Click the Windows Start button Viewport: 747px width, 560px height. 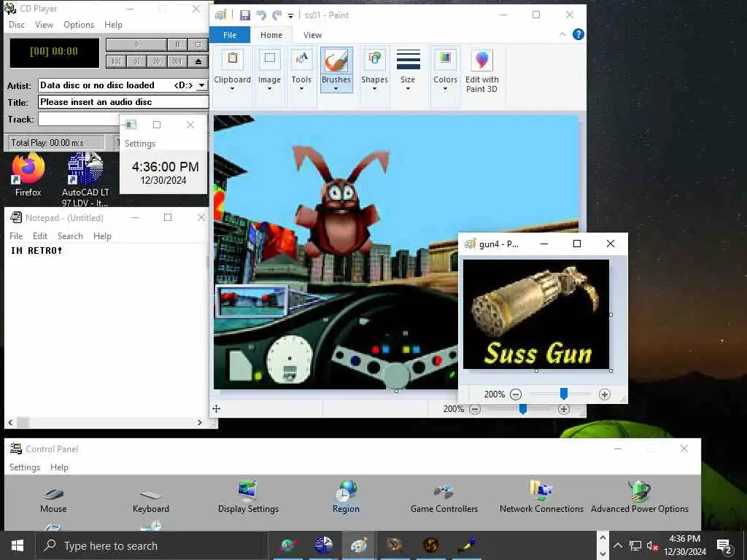pyautogui.click(x=18, y=545)
